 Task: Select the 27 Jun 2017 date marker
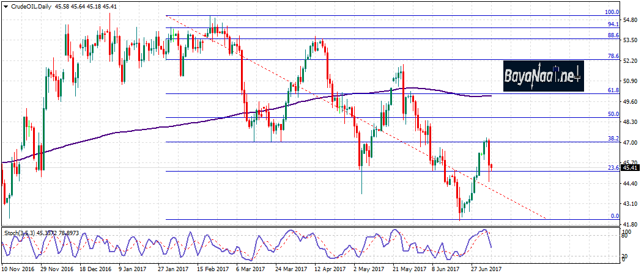point(486,268)
